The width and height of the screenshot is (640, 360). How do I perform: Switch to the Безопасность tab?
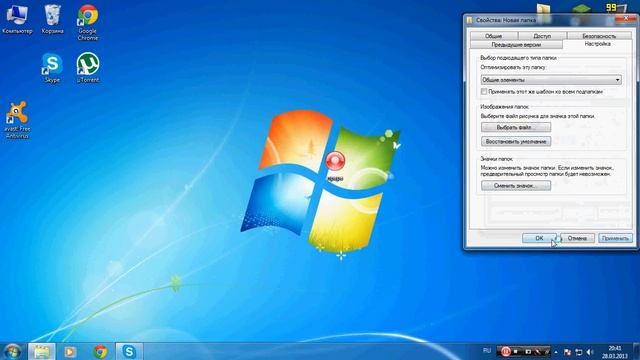coord(599,36)
